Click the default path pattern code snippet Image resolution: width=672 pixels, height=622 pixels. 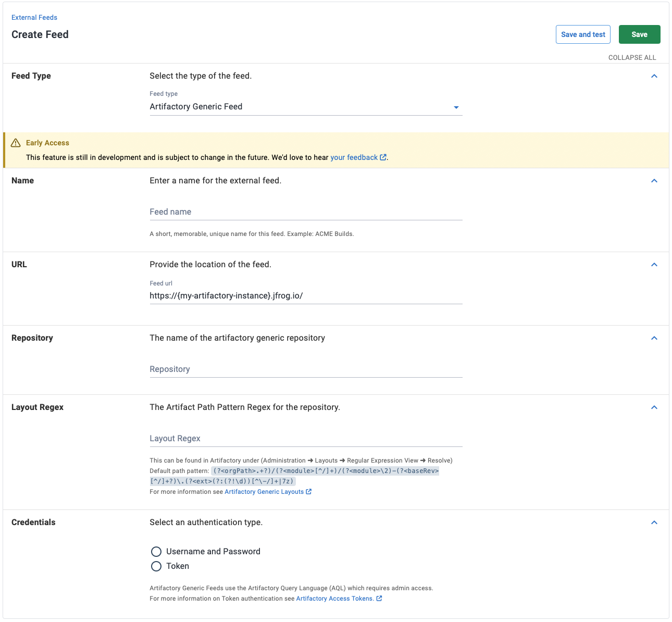pyautogui.click(x=294, y=476)
